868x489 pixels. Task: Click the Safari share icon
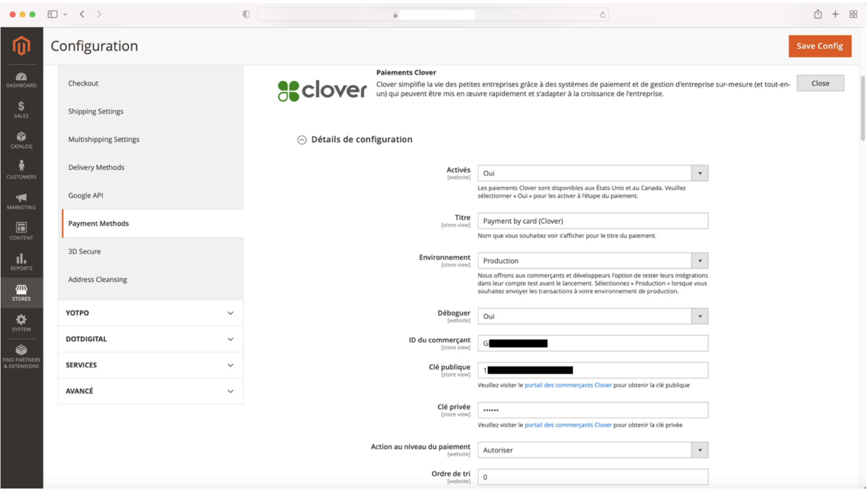pos(818,14)
